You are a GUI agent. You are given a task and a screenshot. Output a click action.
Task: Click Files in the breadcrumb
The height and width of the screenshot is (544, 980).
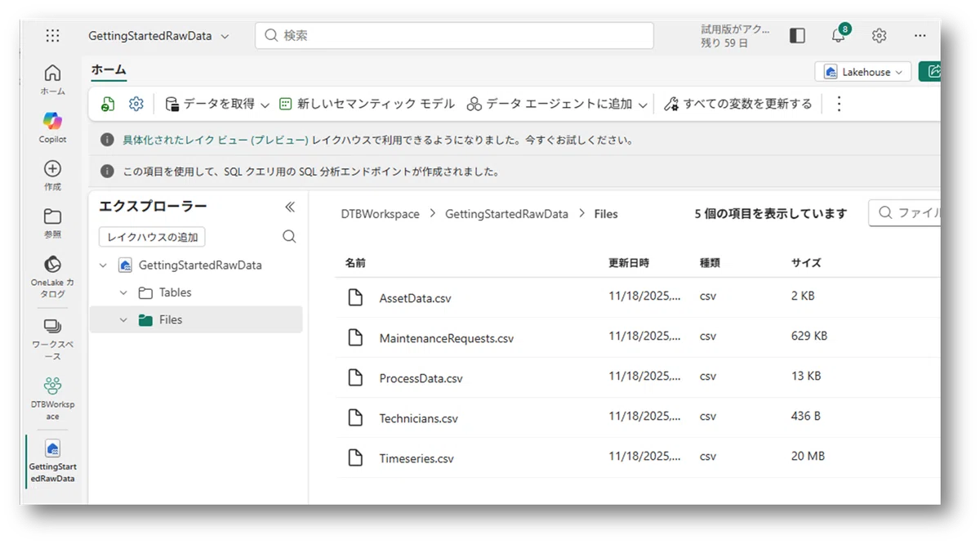(x=606, y=214)
